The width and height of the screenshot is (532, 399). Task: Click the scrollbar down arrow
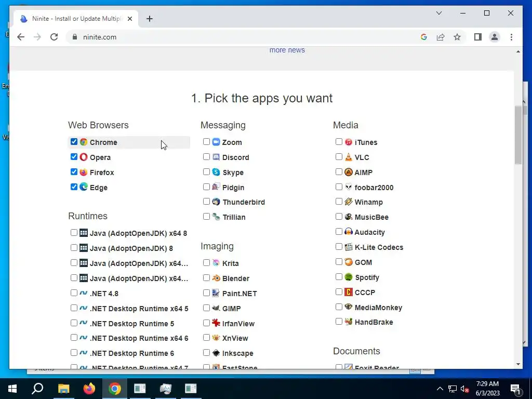[x=518, y=364]
